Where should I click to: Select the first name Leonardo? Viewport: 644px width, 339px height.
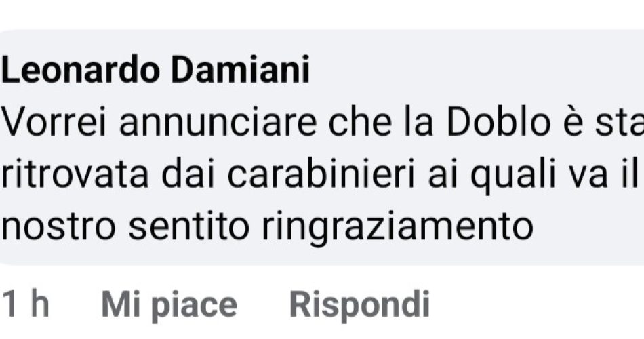pyautogui.click(x=81, y=71)
